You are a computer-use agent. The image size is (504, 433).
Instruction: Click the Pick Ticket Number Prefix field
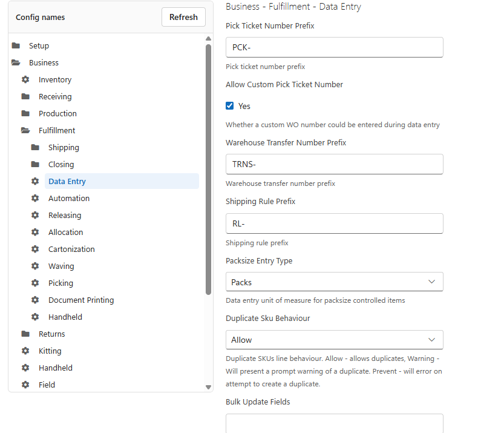click(334, 47)
